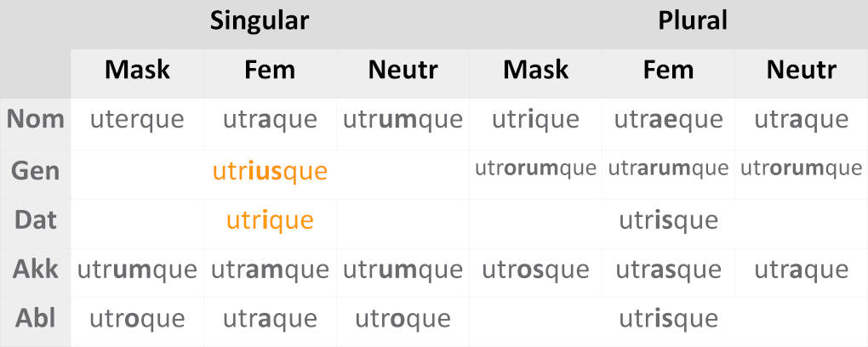Click the uterque cell
868x347 pixels.
click(x=137, y=120)
